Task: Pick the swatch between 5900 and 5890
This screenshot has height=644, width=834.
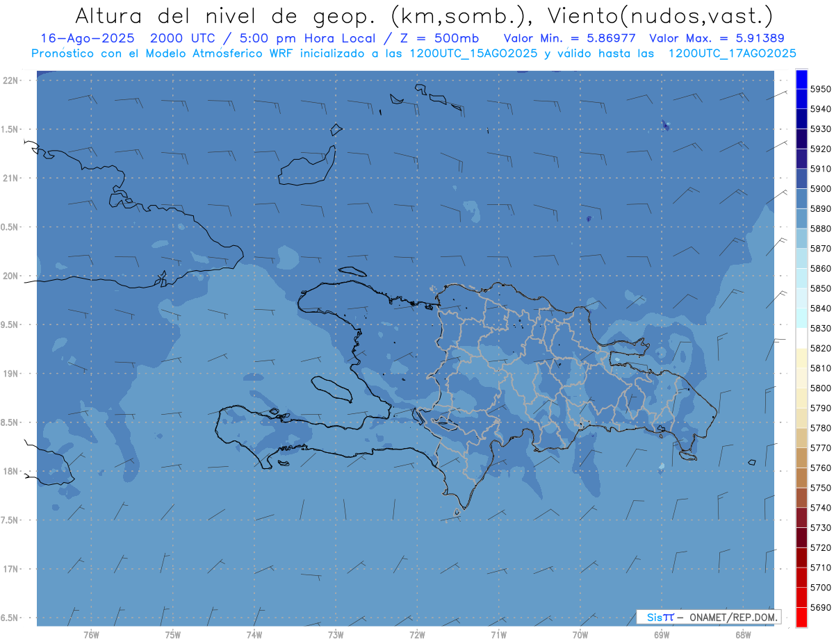Action: (801, 199)
